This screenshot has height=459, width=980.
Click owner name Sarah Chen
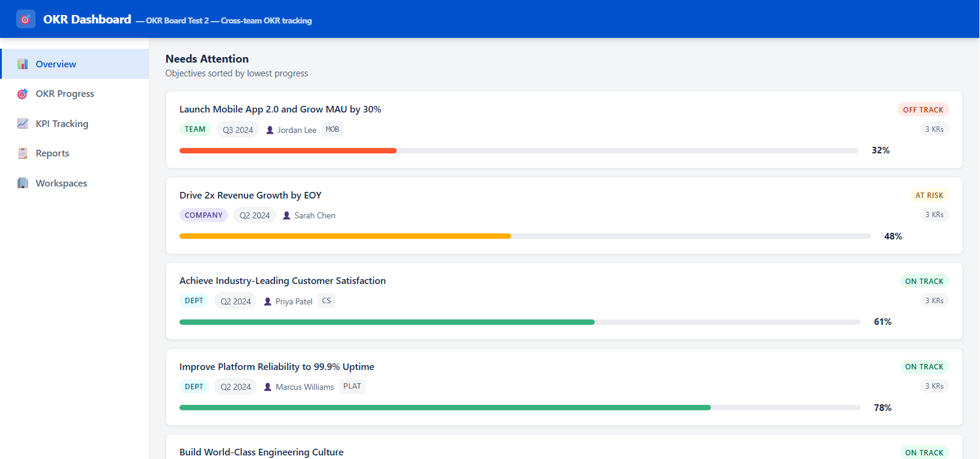coord(315,215)
